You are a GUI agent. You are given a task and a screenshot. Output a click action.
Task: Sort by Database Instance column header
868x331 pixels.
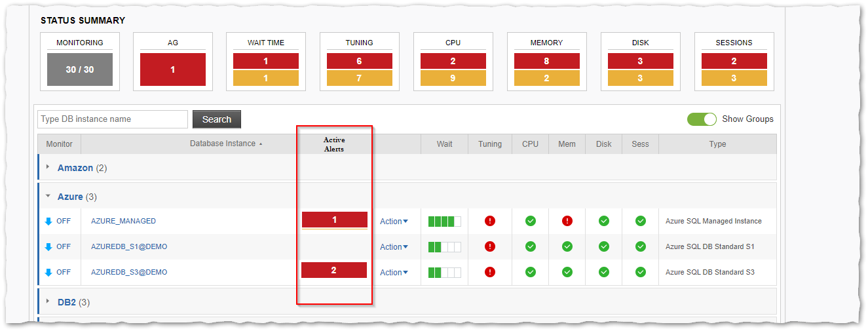[226, 144]
